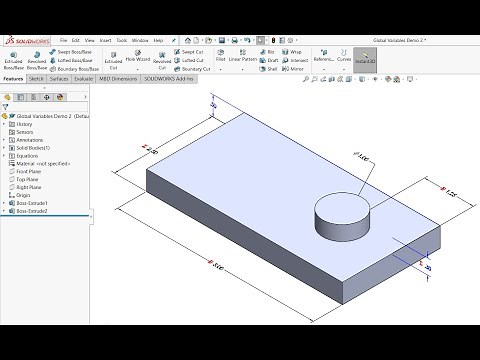
Task: Open the Reference Geometry tool
Action: pyautogui.click(x=324, y=56)
